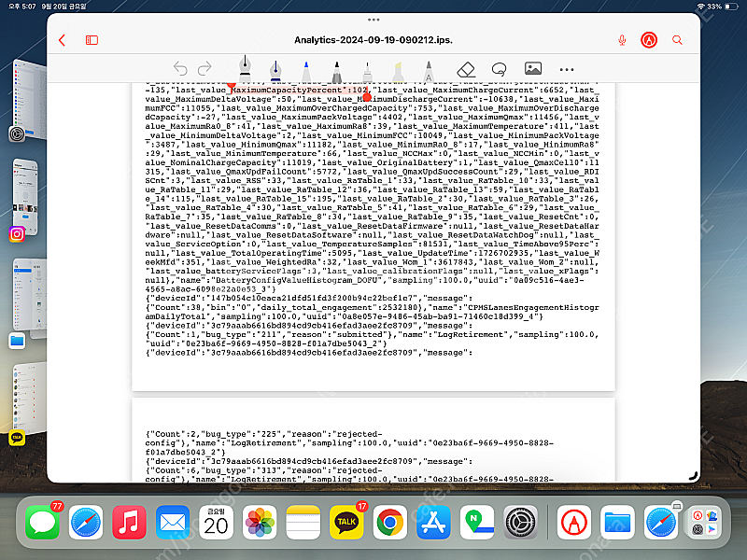Open Calendar showing 20 in the dock
Viewport: 747px width, 560px height.
coord(216,523)
